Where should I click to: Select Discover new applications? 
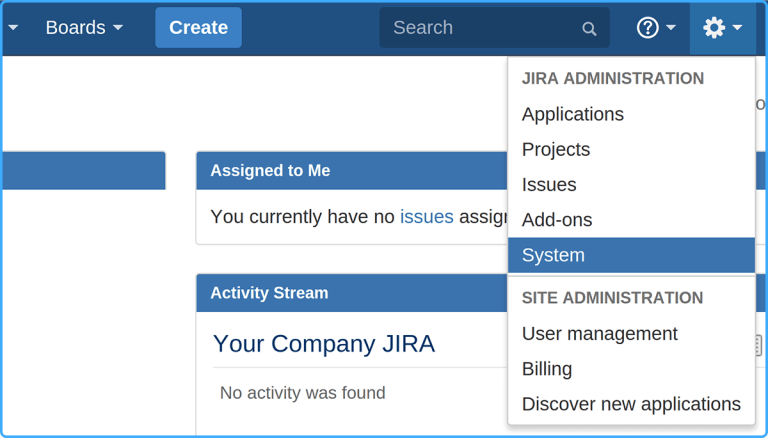pyautogui.click(x=631, y=404)
